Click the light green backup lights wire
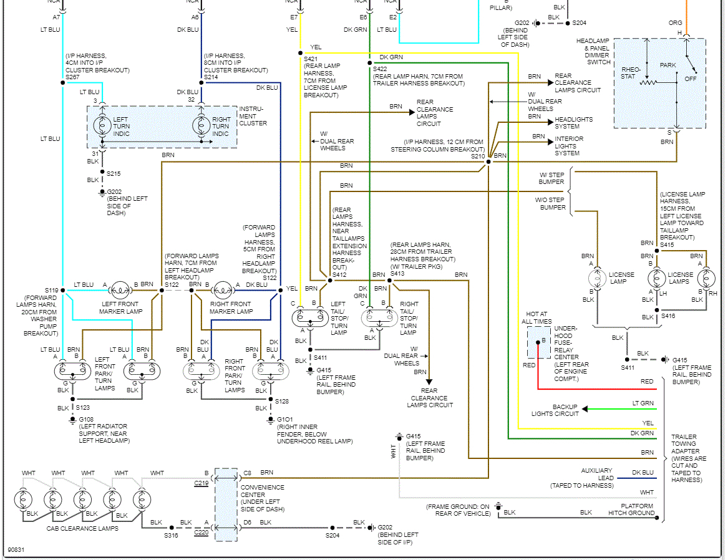Screen dimensions: 728x560 (x=622, y=408)
